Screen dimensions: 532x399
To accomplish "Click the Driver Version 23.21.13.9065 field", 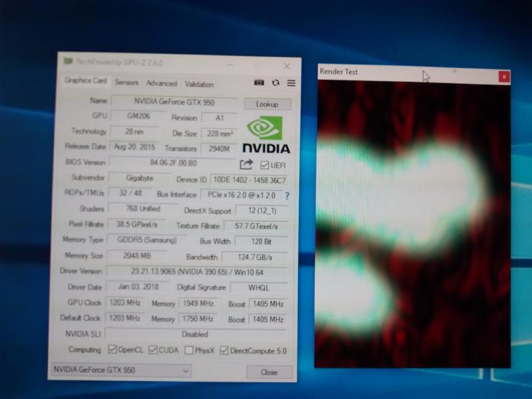I will click(x=197, y=272).
